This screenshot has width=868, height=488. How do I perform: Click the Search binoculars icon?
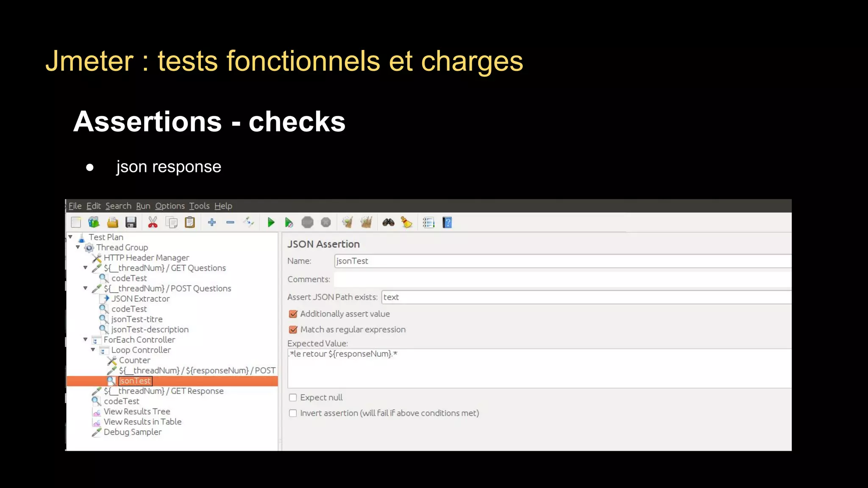pos(388,222)
